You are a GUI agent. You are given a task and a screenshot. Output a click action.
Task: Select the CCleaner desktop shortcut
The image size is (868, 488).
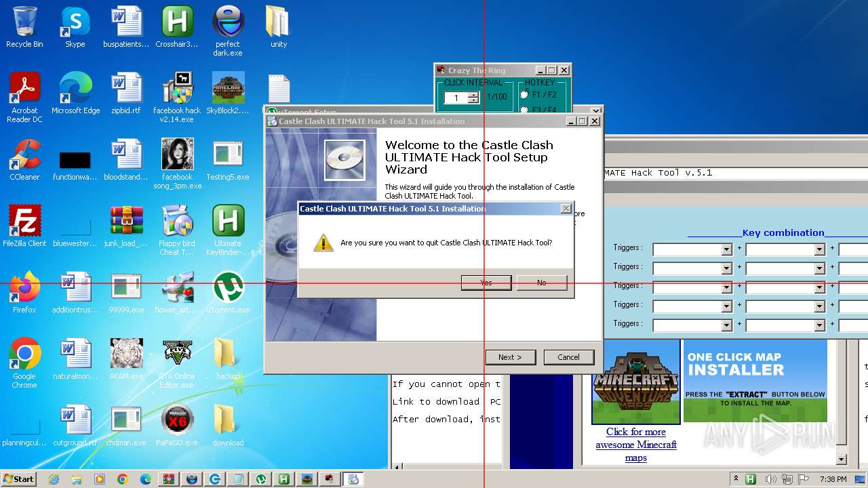point(24,160)
